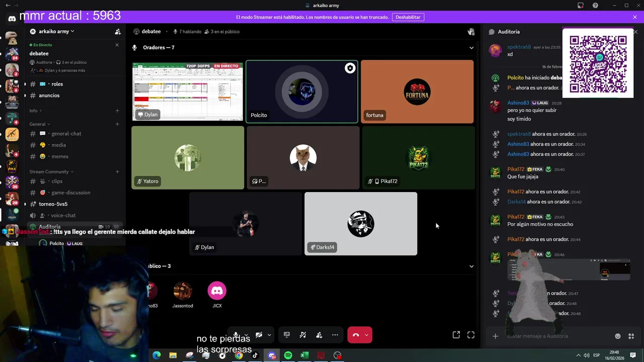
Task: Expand the Info channel category
Action: pos(35,111)
